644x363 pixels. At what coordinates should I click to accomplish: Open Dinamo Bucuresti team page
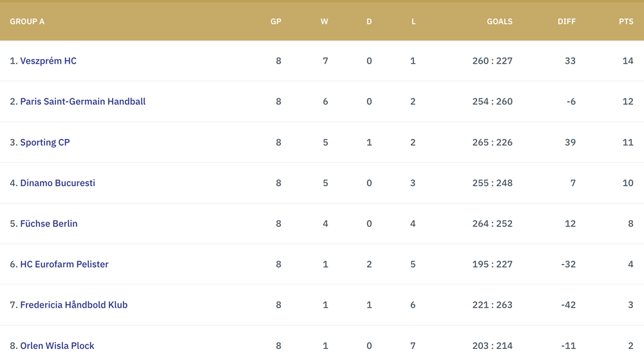[57, 183]
